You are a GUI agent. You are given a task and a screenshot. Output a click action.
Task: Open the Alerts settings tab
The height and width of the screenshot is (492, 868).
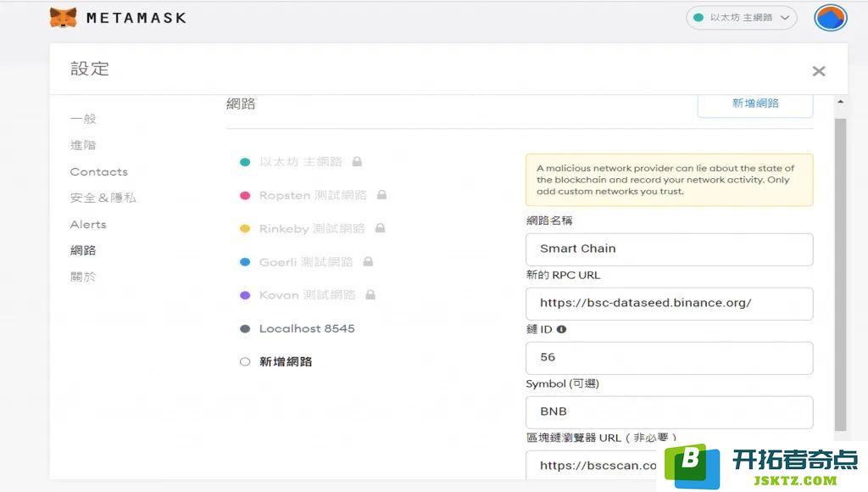tap(88, 225)
